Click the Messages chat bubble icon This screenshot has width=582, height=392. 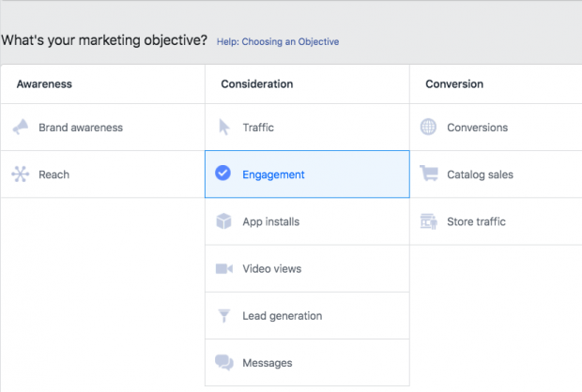click(223, 363)
